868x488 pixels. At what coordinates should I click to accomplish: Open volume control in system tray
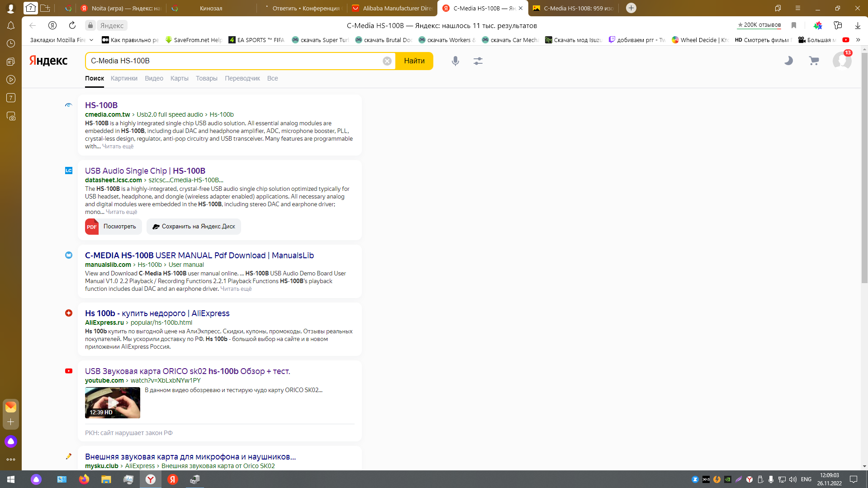tap(793, 479)
